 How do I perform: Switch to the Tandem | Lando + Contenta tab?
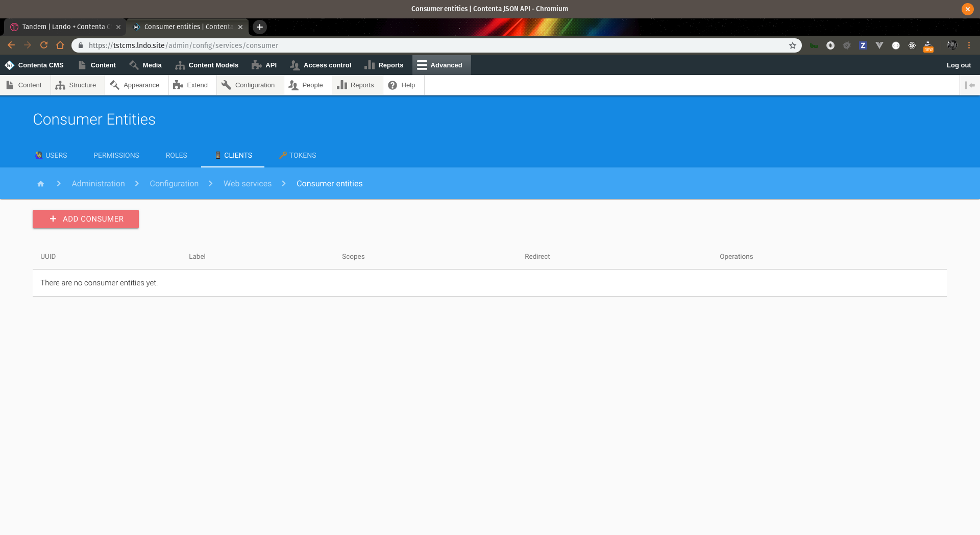[66, 27]
